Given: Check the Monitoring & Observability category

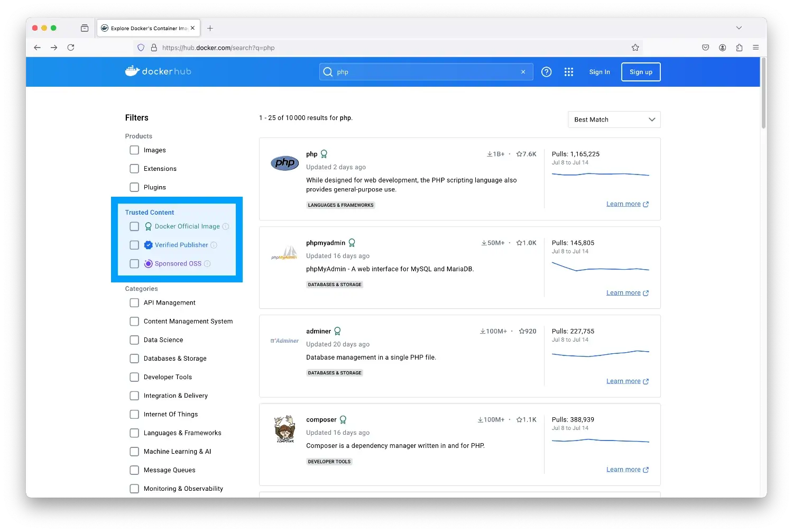Looking at the screenshot, I should [x=134, y=489].
